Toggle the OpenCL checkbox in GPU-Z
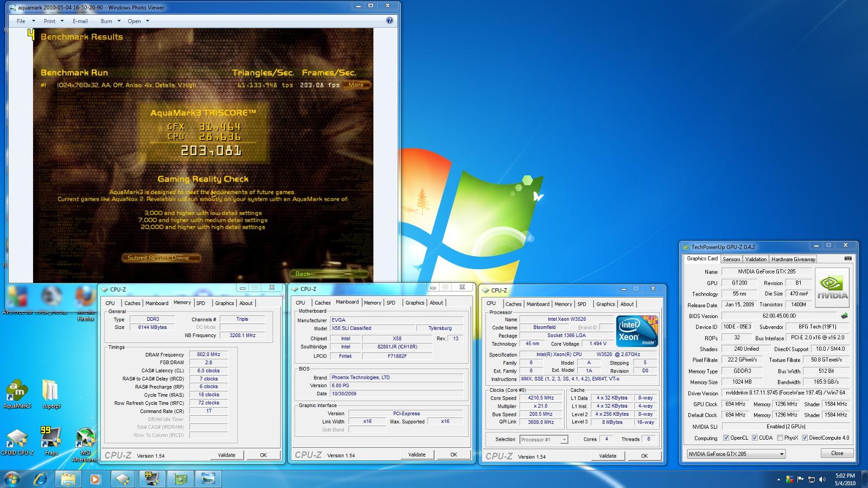This screenshot has height=488, width=868. [726, 438]
